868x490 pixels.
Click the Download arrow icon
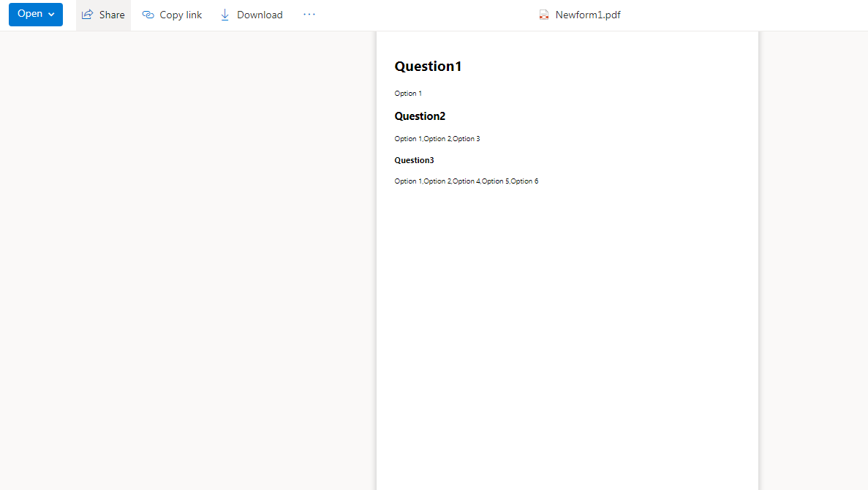pyautogui.click(x=224, y=15)
